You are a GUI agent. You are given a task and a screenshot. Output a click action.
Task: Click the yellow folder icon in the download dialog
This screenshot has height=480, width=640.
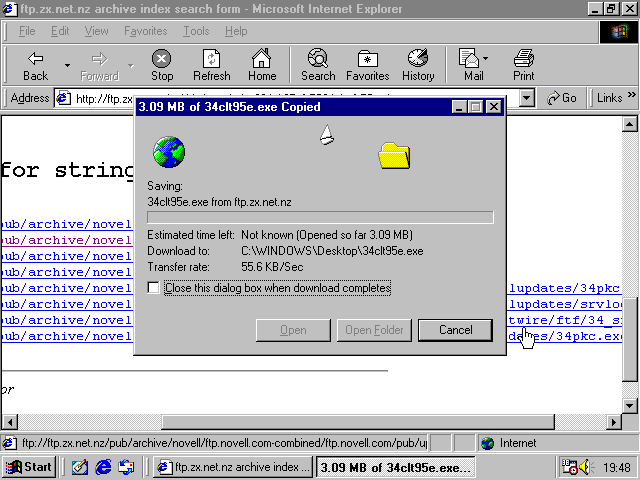click(394, 156)
